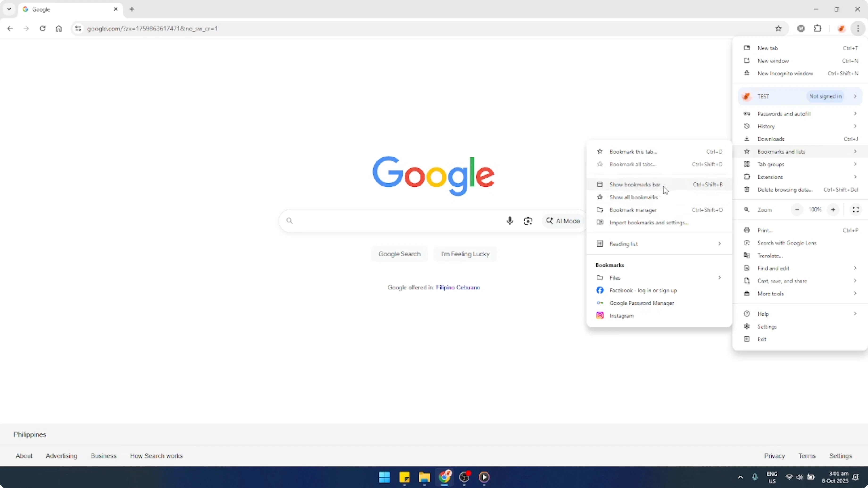
Task: Select Exit from Chrome menu
Action: coord(800,339)
